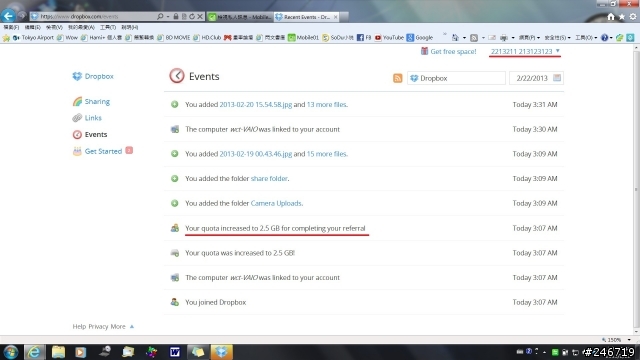Open the Facebook FB bookmark
Viewport: 640px width, 360px height.
click(x=364, y=38)
